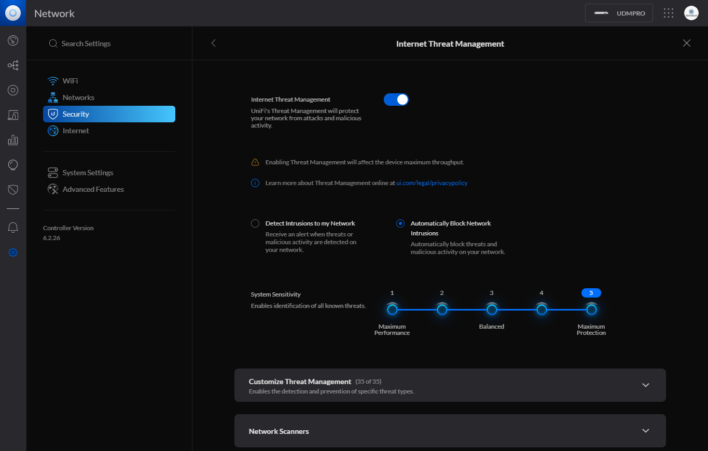This screenshot has width=708, height=451.
Task: Open the apps grid icon
Action: coord(668,13)
